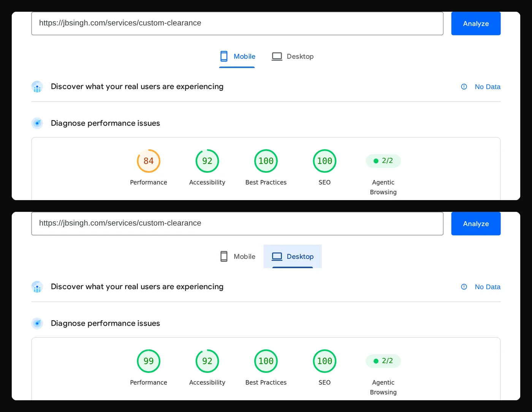
Task: Click the real users icon in the top panel
Action: pos(37,87)
